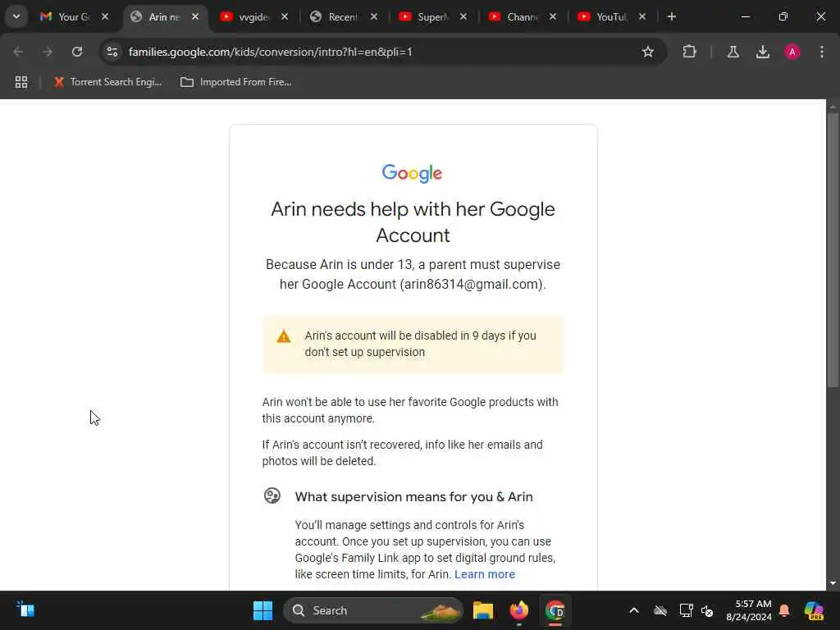Open the Imported From Firefox bookmarks folder
Screen dimensions: 840x630
pos(235,82)
